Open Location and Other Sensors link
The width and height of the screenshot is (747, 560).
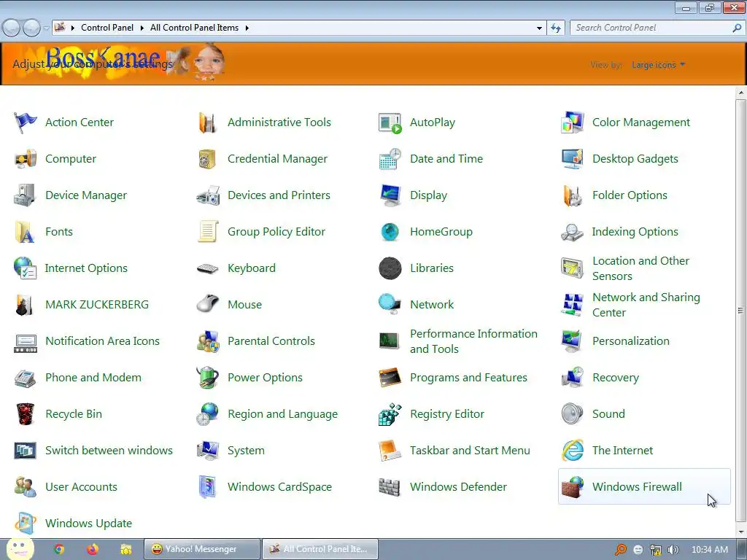pyautogui.click(x=640, y=268)
